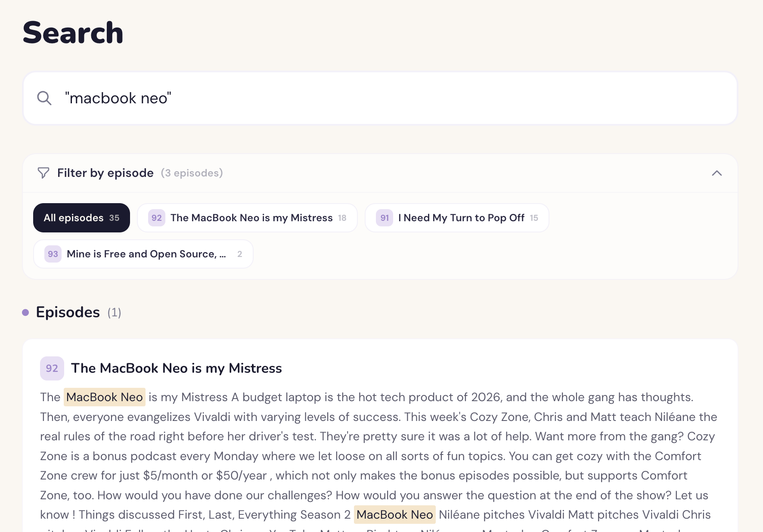Click the 93 number badge in filter chip
Viewport: 763px width, 532px height.
point(53,254)
